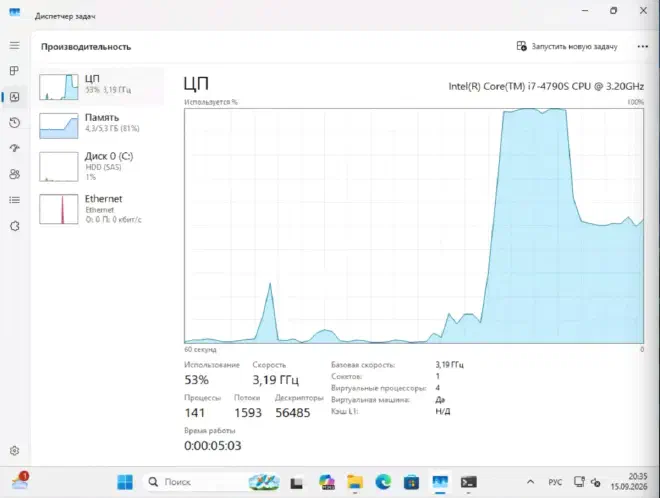Screen dimensions: 660x498
Task: Open the Startup apps page icon
Action: [14, 148]
